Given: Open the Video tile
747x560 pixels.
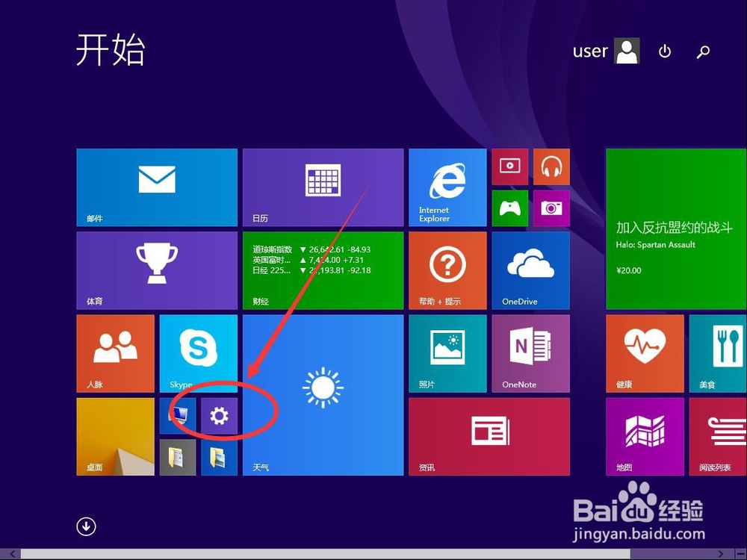Looking at the screenshot, I should (x=509, y=167).
